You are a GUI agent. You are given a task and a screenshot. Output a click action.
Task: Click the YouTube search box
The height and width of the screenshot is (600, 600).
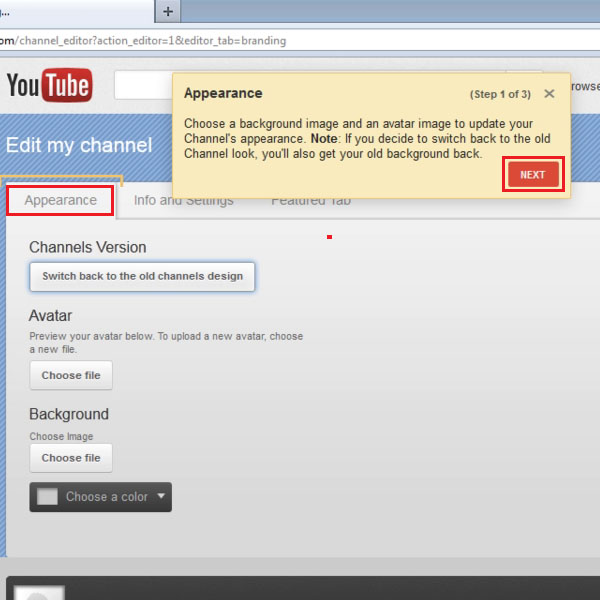pos(143,85)
